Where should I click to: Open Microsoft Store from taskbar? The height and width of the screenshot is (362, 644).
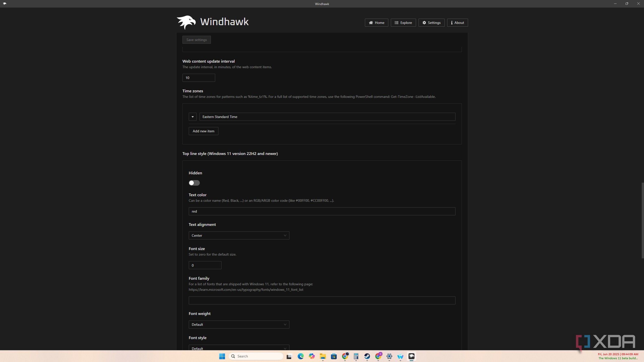pyautogui.click(x=334, y=356)
